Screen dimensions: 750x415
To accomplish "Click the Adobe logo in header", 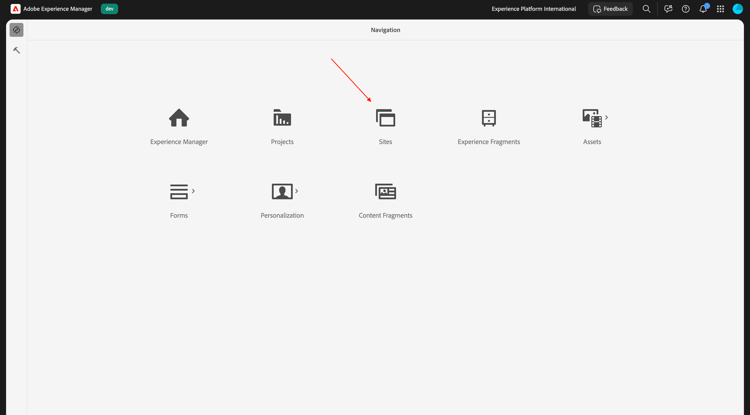I will click(15, 9).
